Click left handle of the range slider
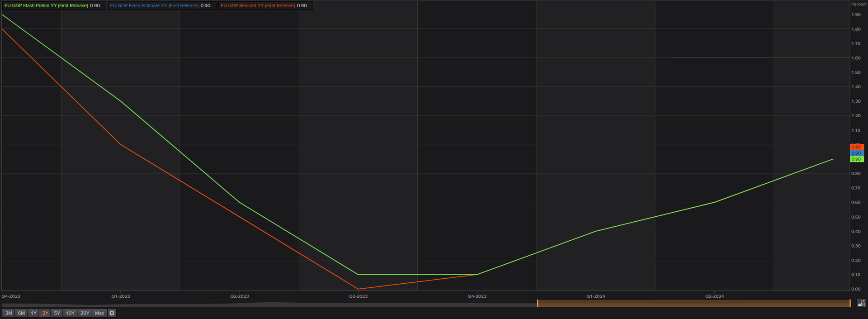 538,303
